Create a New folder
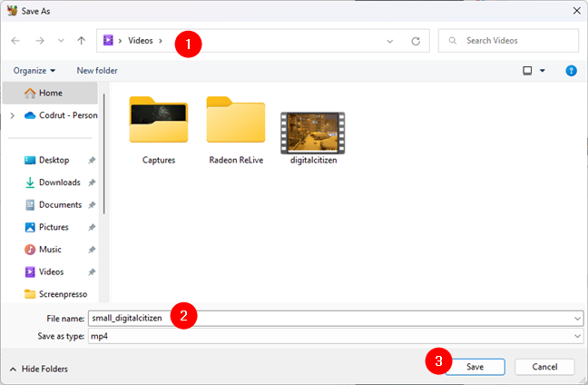 pyautogui.click(x=97, y=71)
